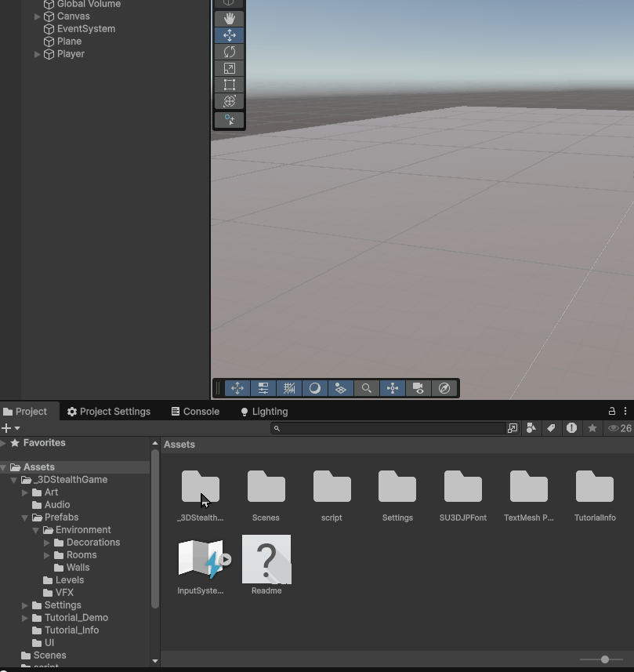Activate the Rotate tool
Viewport: 634px width, 672px height.
pos(230,52)
